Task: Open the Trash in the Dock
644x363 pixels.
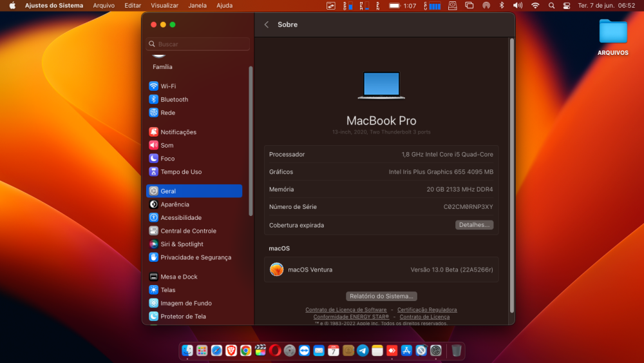Action: coord(457,350)
